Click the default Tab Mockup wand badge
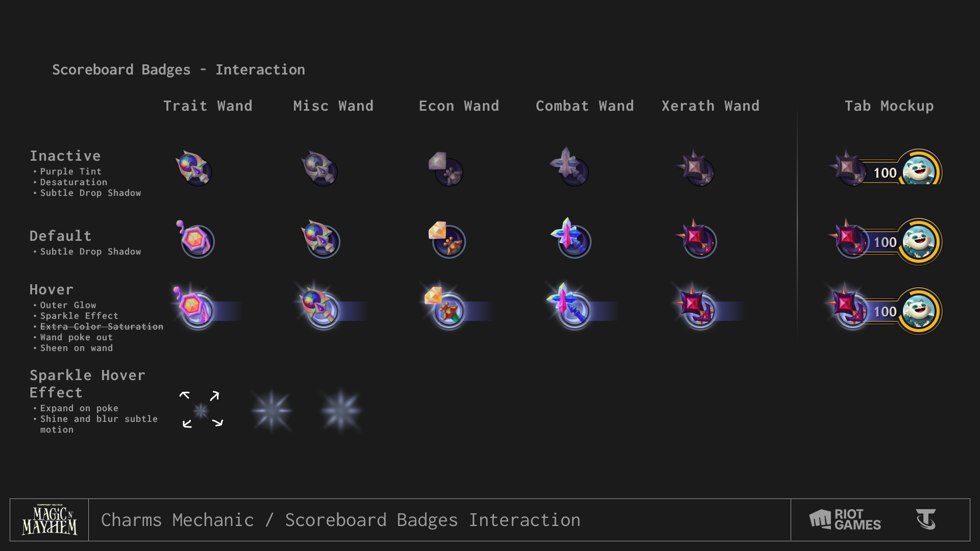 (x=848, y=238)
